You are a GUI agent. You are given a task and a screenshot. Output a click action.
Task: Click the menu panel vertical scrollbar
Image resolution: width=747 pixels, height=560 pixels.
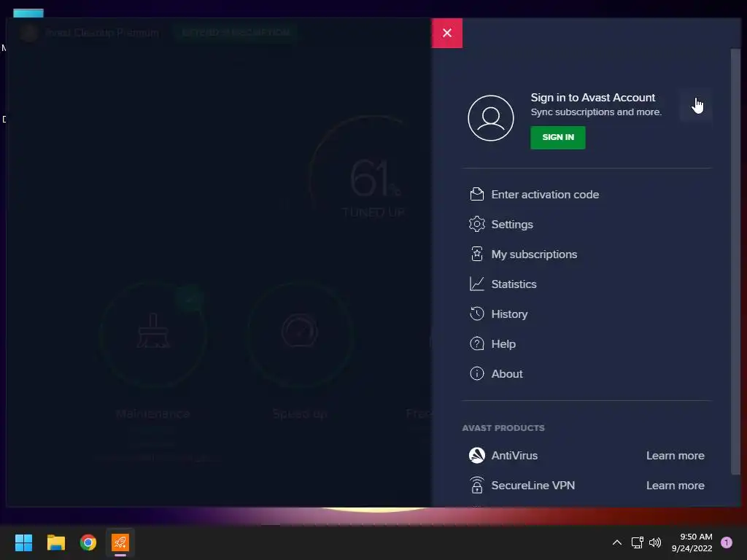pyautogui.click(x=735, y=261)
